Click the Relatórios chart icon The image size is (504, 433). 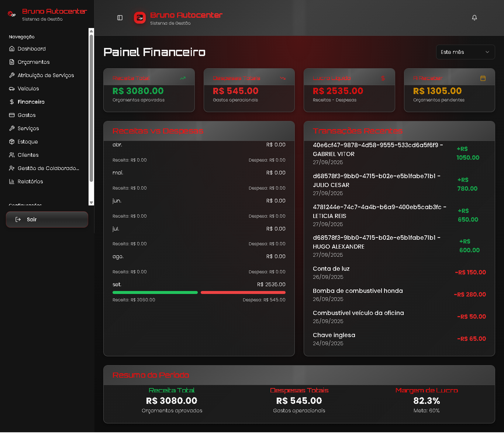click(x=12, y=181)
